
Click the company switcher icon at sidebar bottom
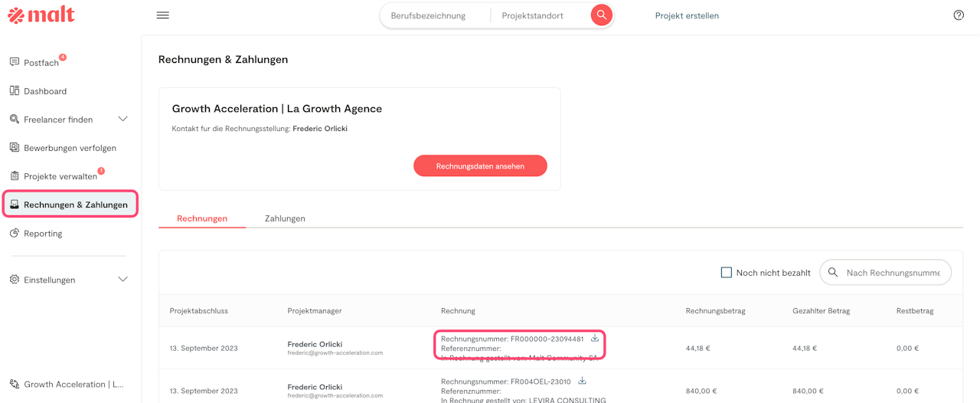pos(15,384)
